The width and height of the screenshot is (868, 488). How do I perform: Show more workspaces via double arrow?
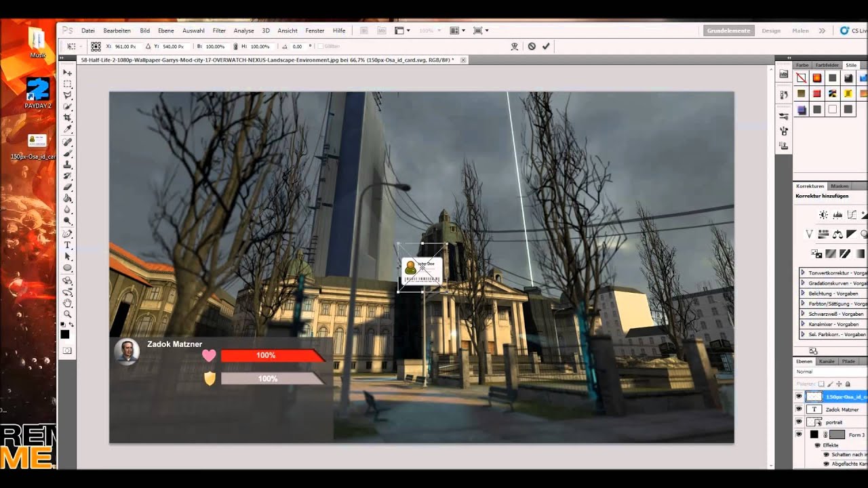[x=822, y=30]
